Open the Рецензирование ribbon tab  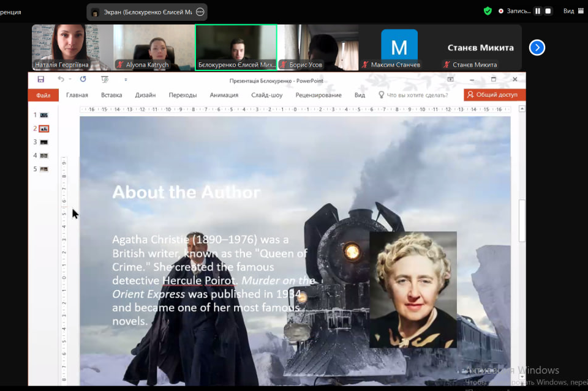[x=318, y=95]
